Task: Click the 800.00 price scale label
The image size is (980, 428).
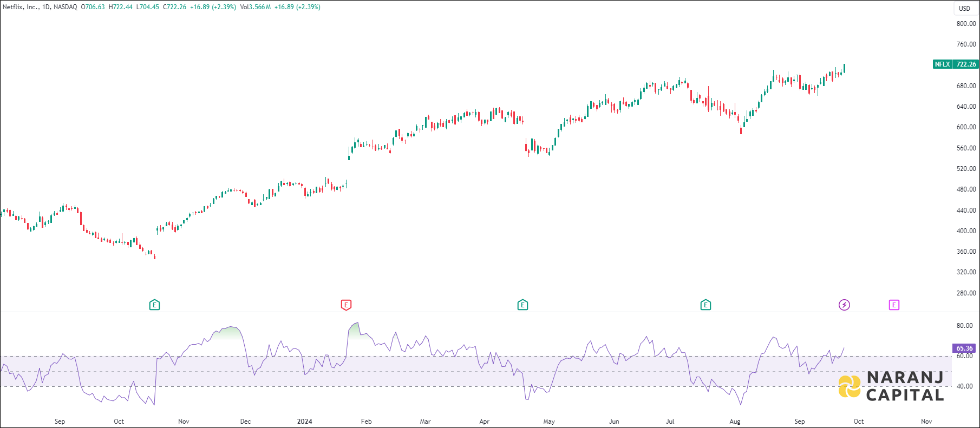Action: (x=966, y=24)
